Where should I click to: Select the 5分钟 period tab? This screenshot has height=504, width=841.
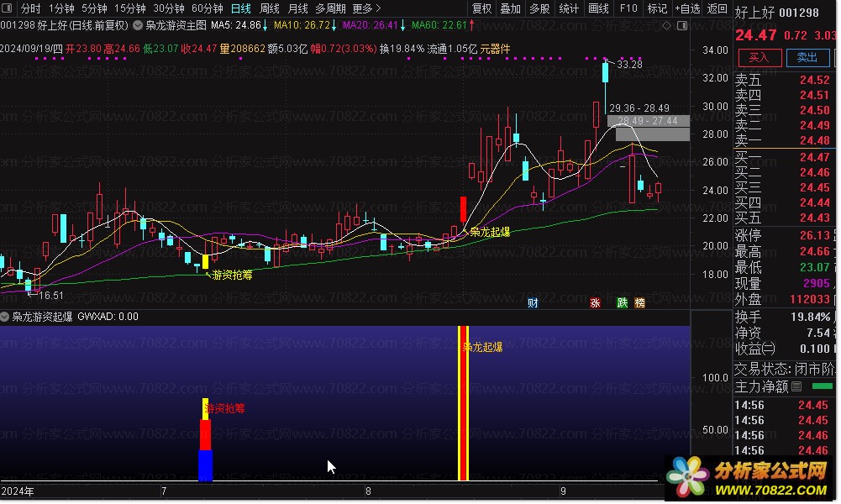coord(94,8)
